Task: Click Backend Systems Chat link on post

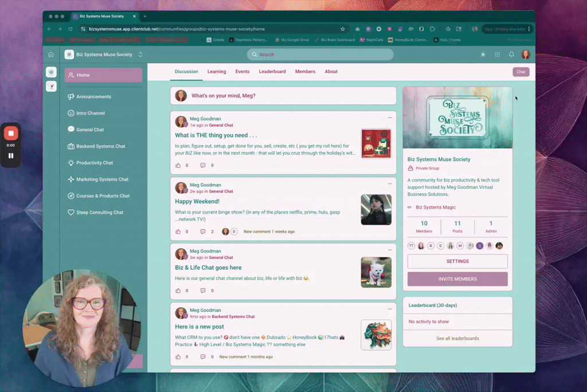Action: point(233,316)
